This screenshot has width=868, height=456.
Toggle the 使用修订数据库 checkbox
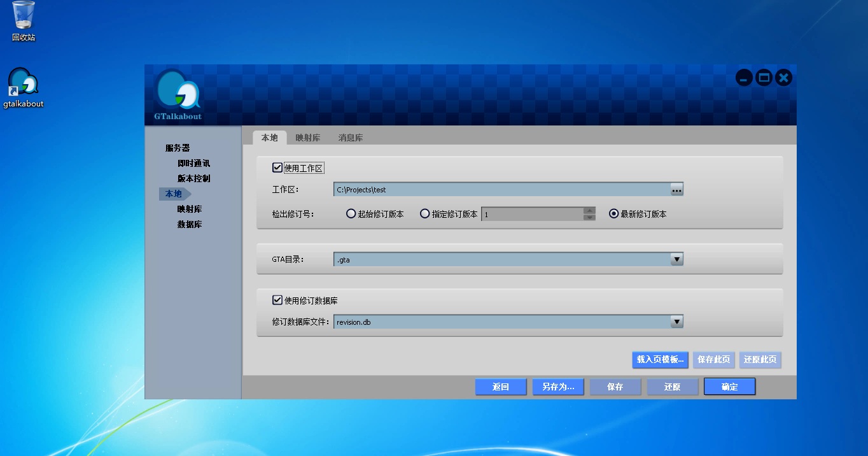click(277, 300)
